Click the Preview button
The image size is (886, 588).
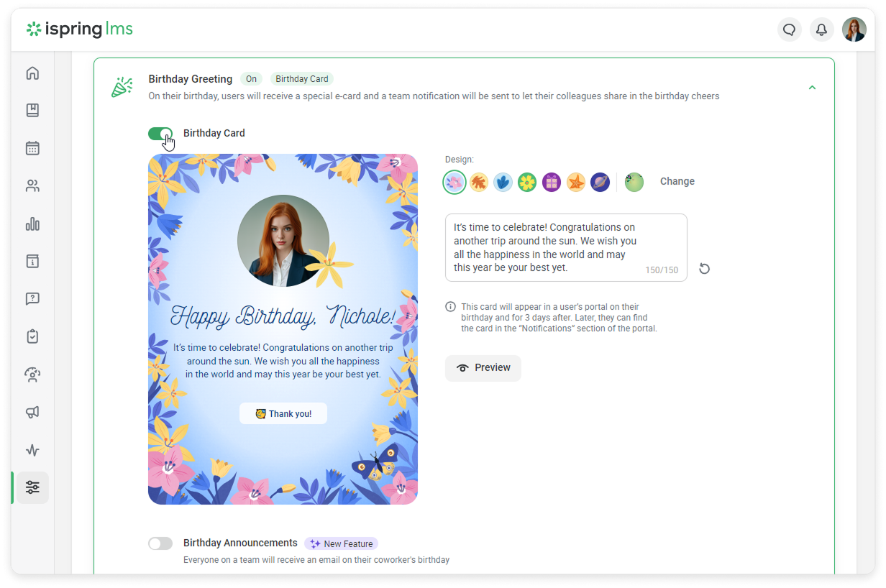tap(483, 368)
